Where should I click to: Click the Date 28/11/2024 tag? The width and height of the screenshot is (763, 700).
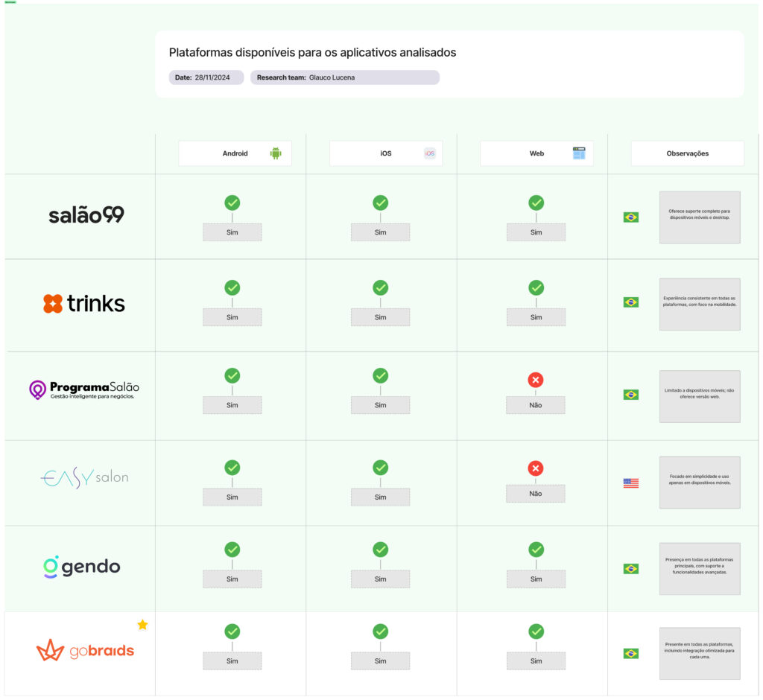(x=206, y=77)
